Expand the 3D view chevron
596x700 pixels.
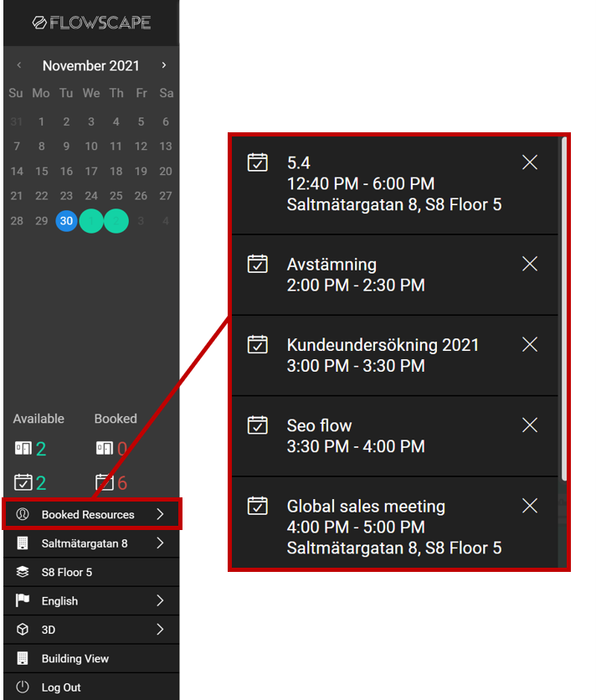160,630
